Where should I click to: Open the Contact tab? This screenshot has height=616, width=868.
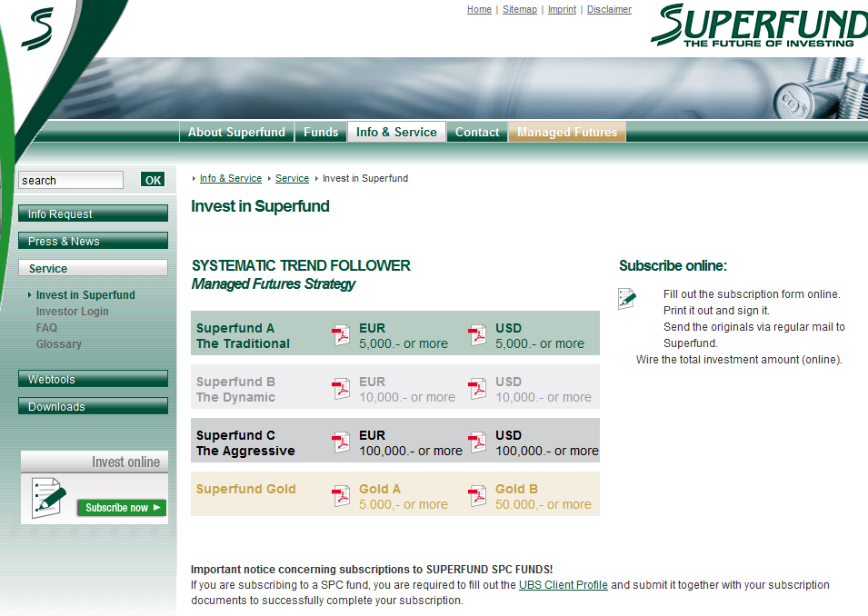[477, 133]
